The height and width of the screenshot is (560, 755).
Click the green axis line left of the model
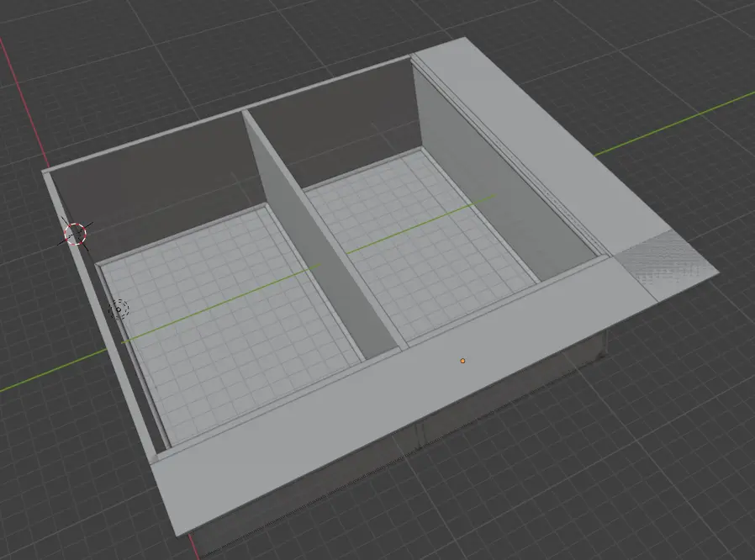(42, 376)
